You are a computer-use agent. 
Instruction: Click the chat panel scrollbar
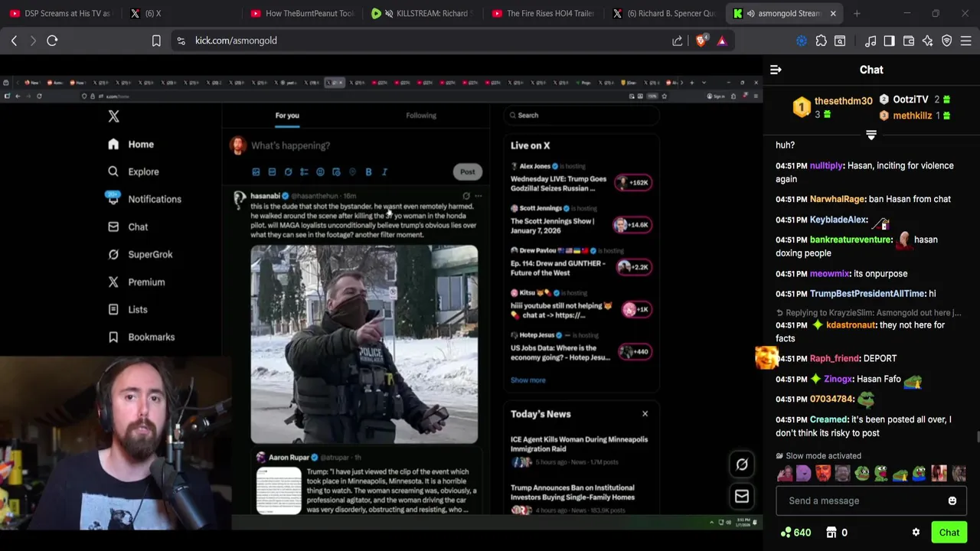tap(977, 438)
